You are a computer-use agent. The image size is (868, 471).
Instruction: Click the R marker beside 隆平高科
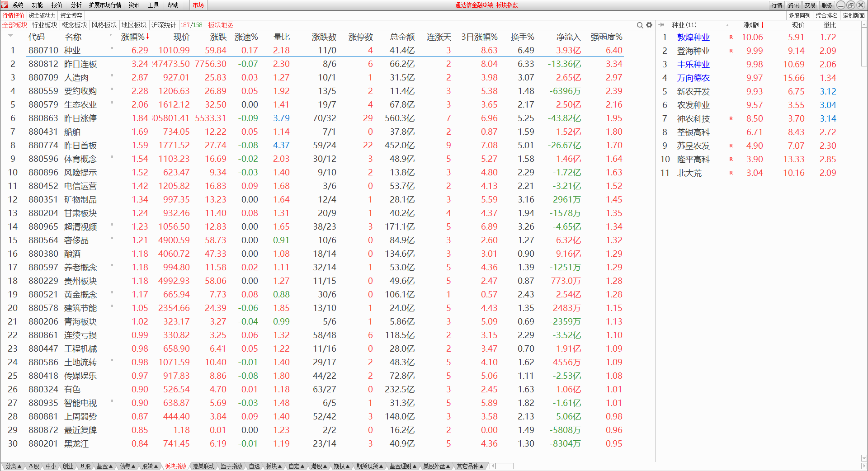pos(731,159)
